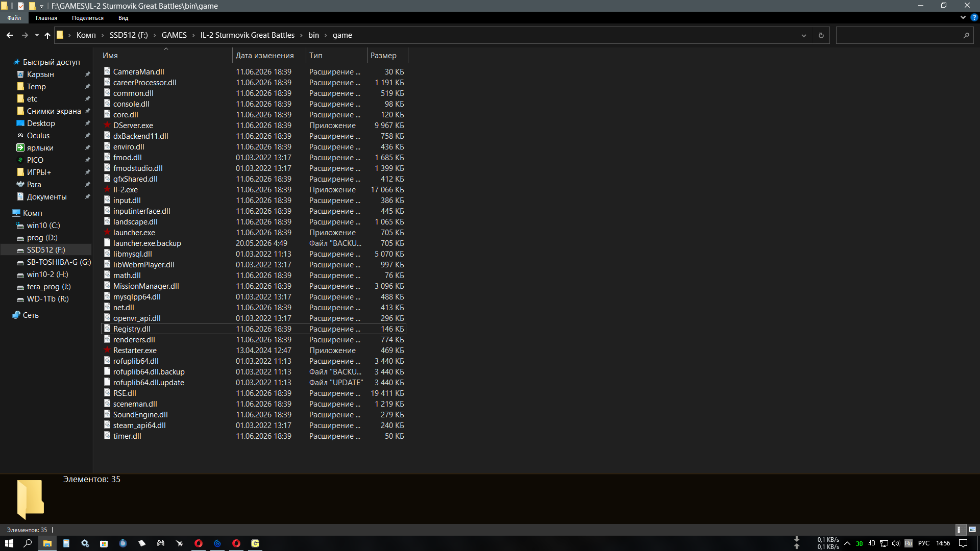Click the Forward navigation arrow
This screenshot has width=980, height=551.
24,35
